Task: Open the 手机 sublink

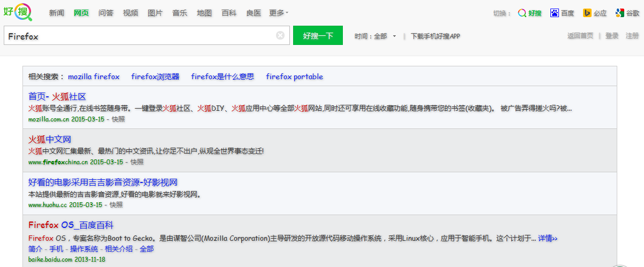Action: (x=56, y=249)
